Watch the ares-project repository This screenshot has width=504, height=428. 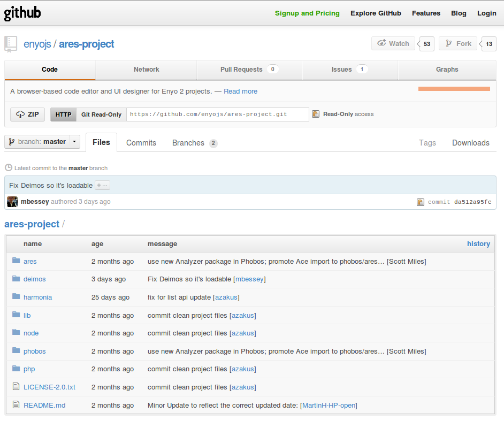pos(393,44)
